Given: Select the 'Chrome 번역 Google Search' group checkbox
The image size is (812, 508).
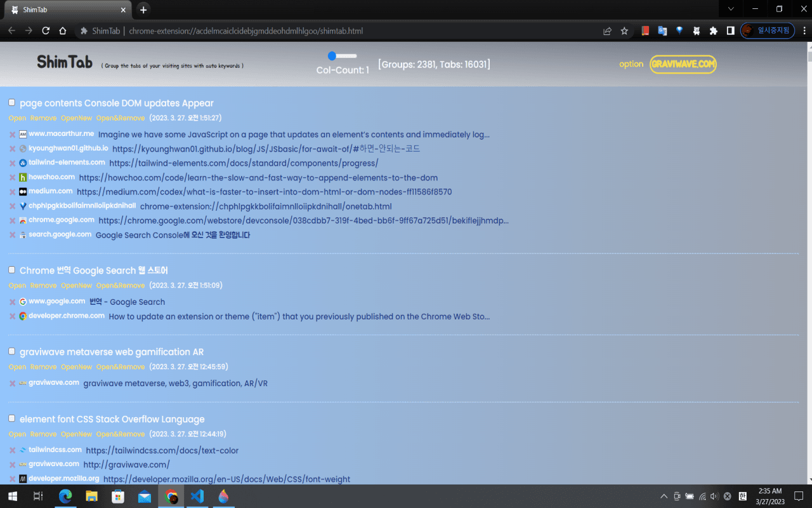Looking at the screenshot, I should click(11, 270).
